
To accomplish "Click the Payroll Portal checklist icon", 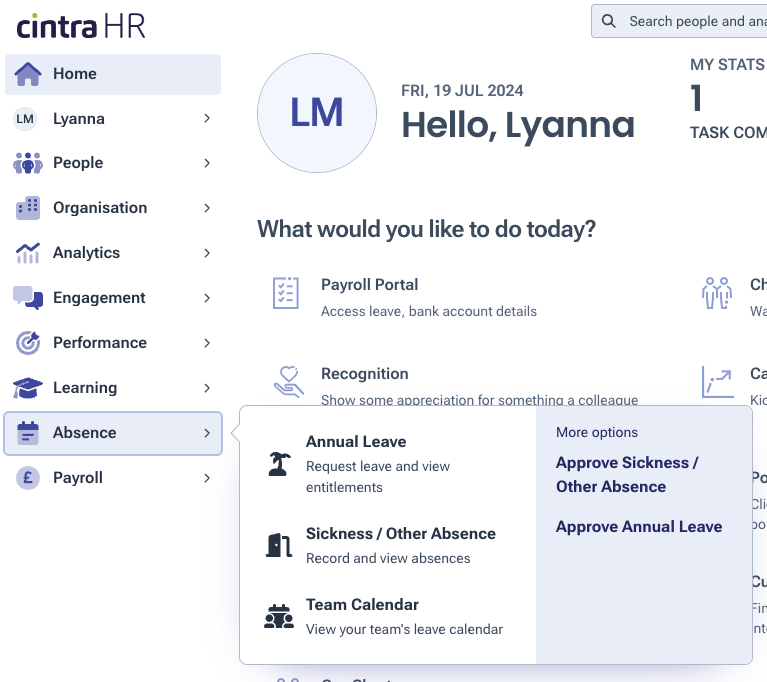I will click(x=286, y=293).
